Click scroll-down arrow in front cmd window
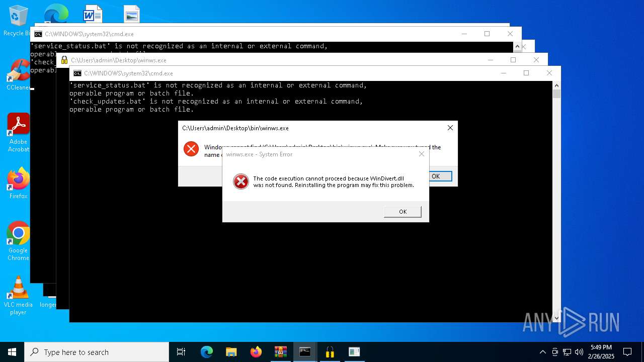 [x=556, y=318]
